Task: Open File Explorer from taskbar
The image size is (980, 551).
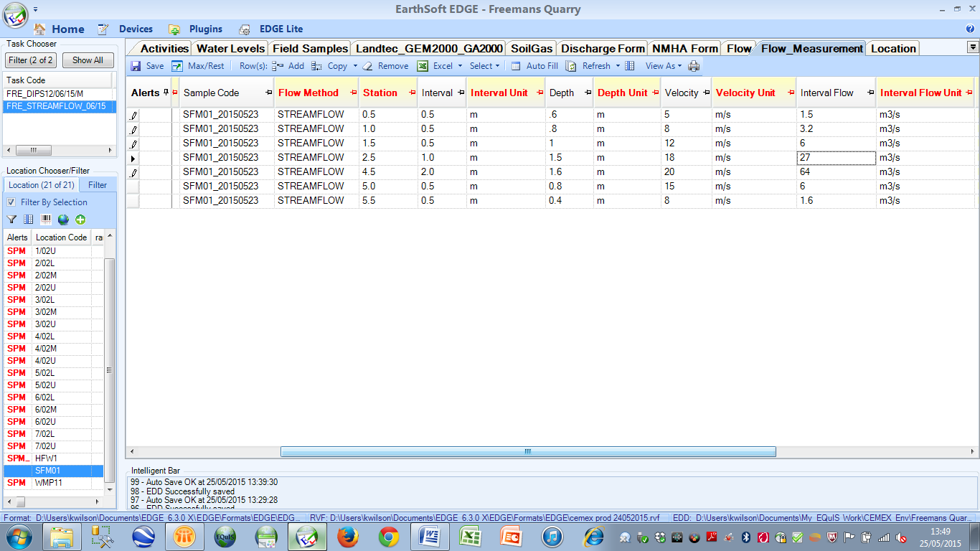Action: point(61,537)
